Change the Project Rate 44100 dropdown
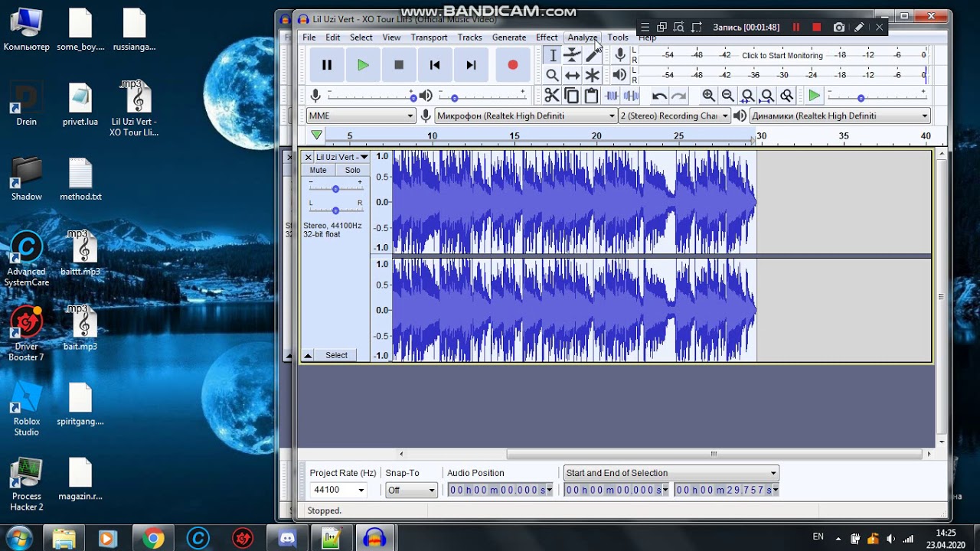Screen dimensions: 980x551 click(x=338, y=490)
